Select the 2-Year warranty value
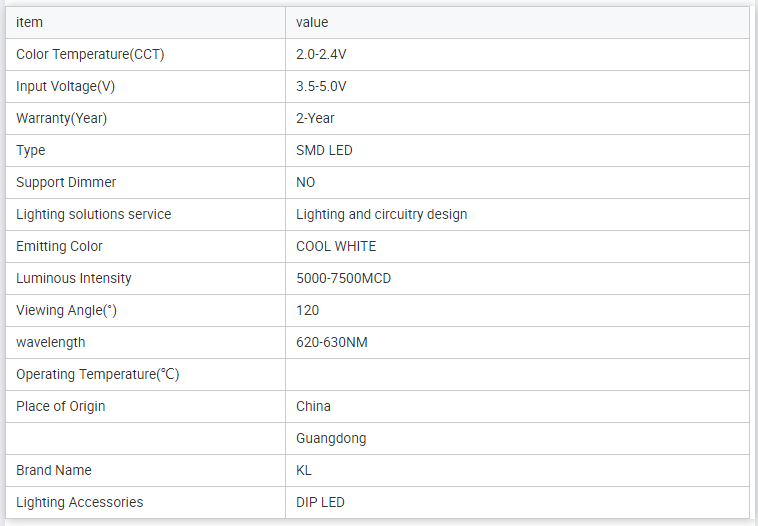This screenshot has width=758, height=526. coord(315,118)
